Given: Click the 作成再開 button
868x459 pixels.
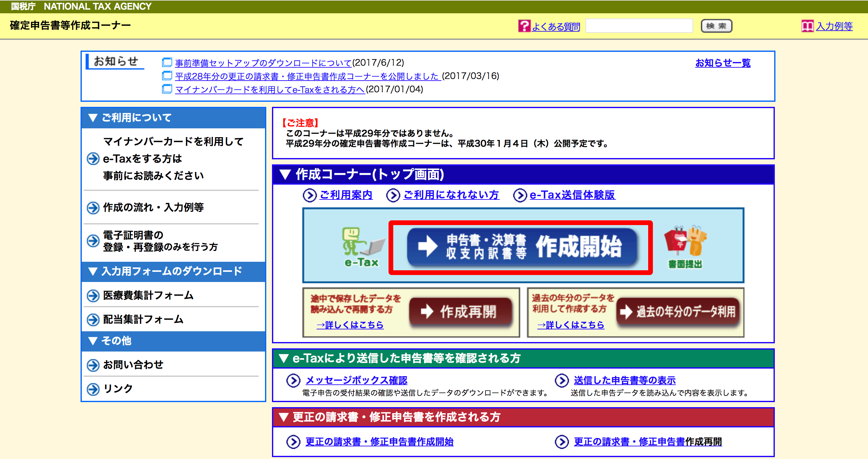Looking at the screenshot, I should [461, 312].
